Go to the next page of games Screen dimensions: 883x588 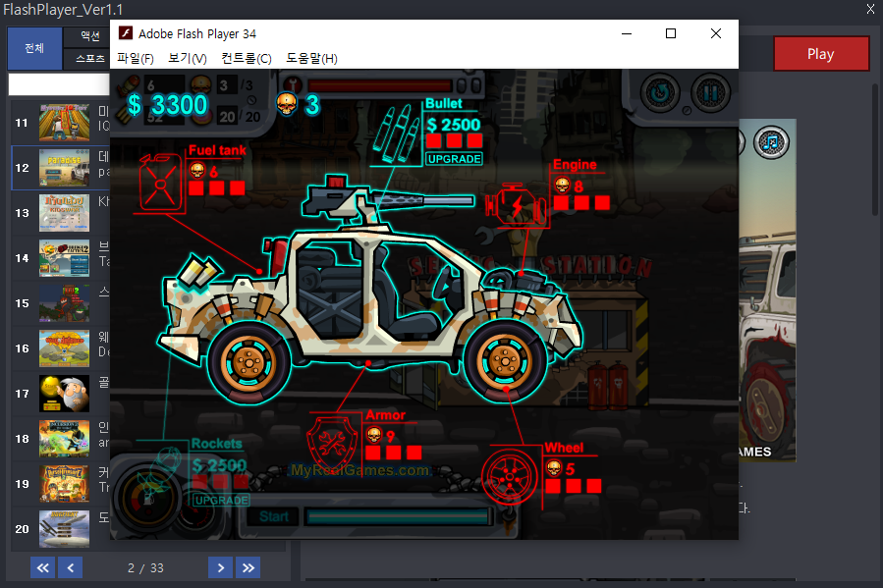click(x=220, y=567)
